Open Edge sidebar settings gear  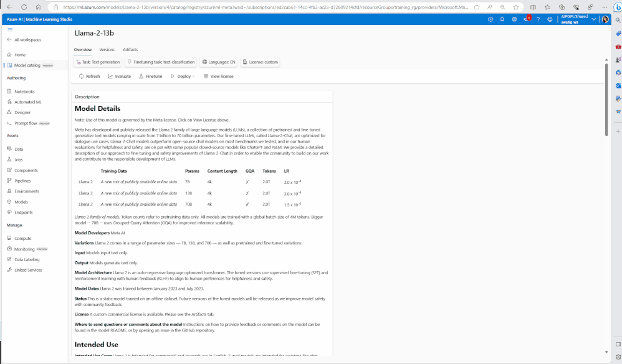point(618,357)
